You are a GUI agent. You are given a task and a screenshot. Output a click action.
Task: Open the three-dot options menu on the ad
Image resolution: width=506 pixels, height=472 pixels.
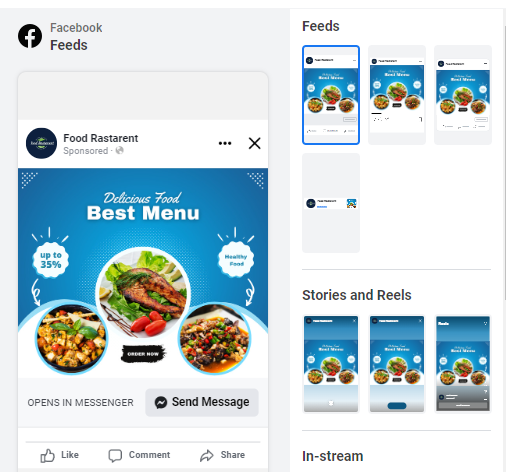[225, 143]
